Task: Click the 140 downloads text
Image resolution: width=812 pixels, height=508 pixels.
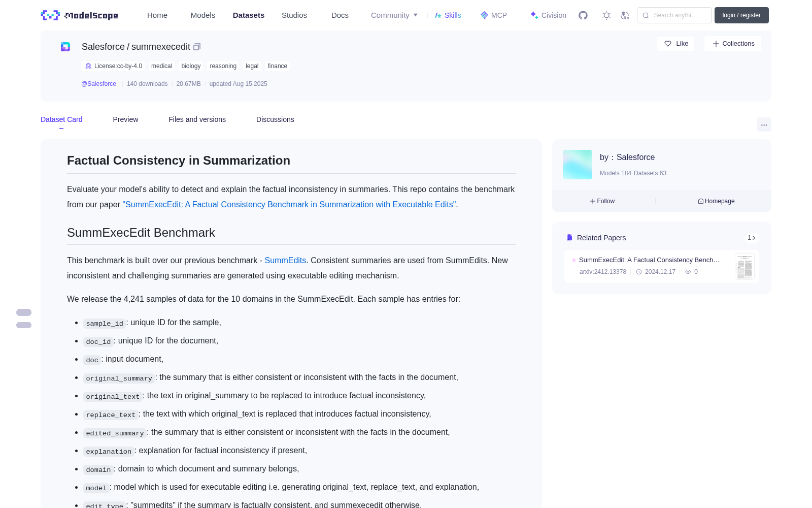Action: 147,84
